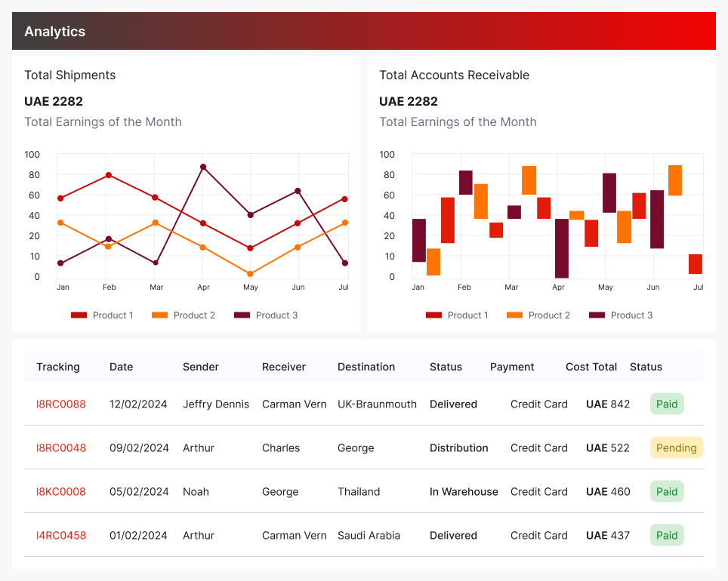Hide Product 3 in Accounts Receivable legend
Screen dimensions: 728x581
click(x=621, y=315)
